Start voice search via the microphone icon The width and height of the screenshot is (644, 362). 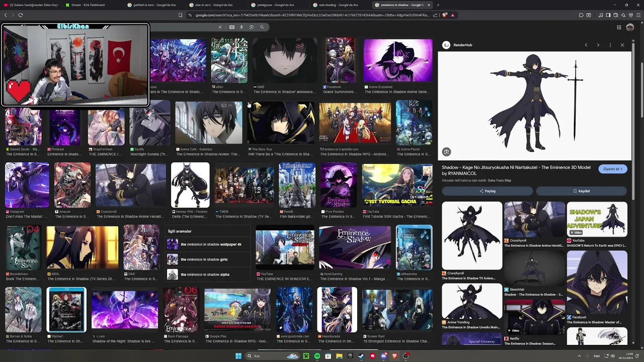click(242, 27)
